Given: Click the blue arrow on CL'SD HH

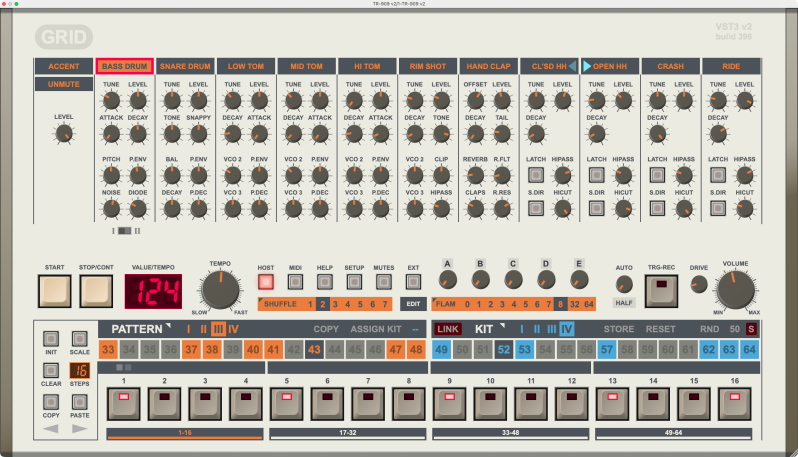Looking at the screenshot, I should 573,66.
